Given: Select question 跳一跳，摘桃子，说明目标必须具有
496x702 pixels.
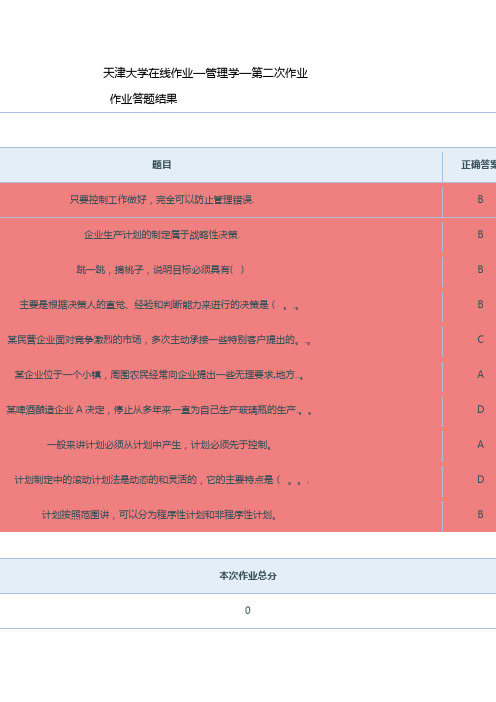Looking at the screenshot, I should pyautogui.click(x=160, y=270).
